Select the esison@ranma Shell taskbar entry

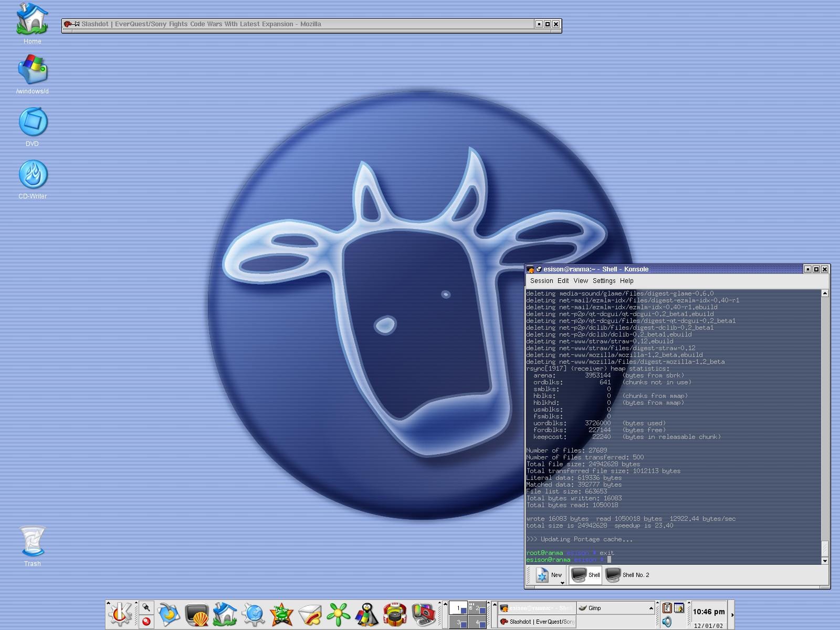point(536,608)
